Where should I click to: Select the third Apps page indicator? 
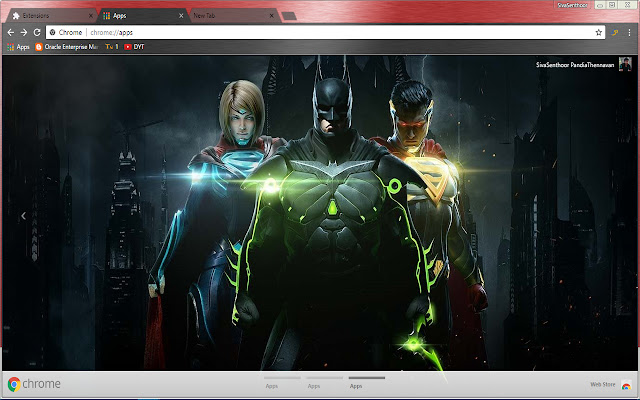[x=367, y=382]
